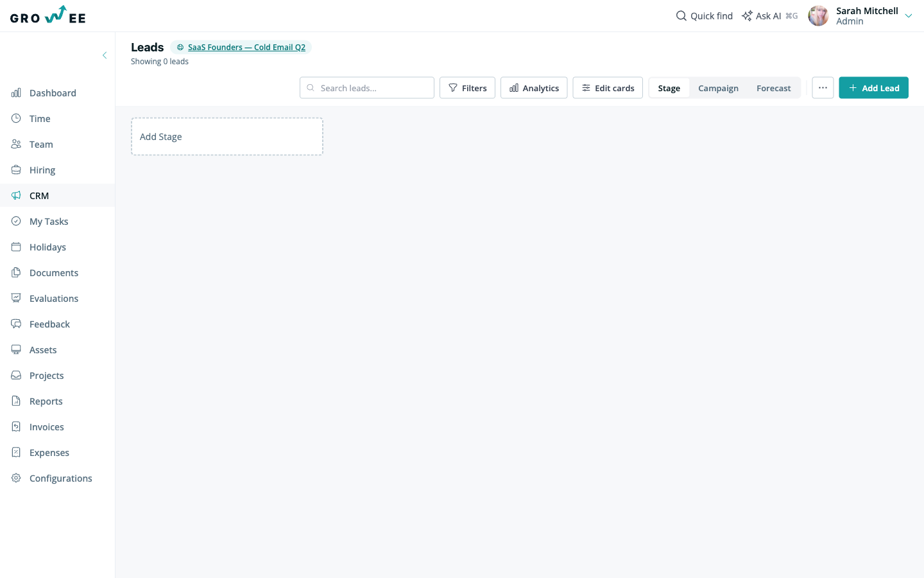Screen dimensions: 924x578
Task: Click the Dashboard bar chart icon
Action: point(16,93)
